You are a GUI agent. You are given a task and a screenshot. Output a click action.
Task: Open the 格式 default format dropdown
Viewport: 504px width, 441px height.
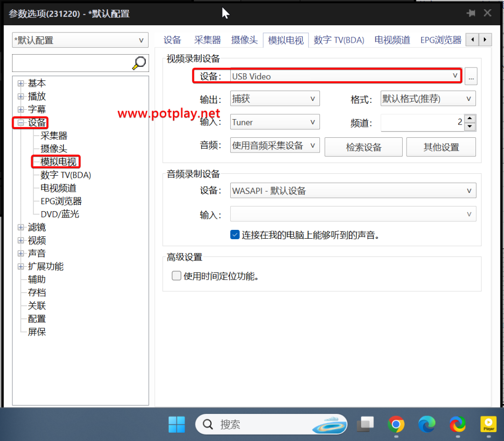click(x=428, y=98)
